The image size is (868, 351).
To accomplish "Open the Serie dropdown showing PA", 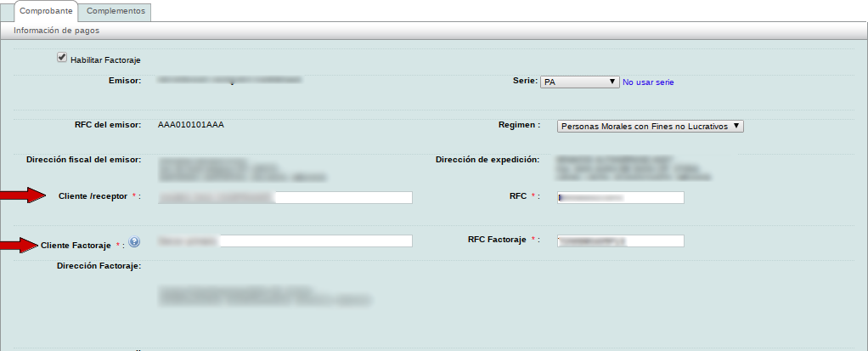I will tap(579, 82).
